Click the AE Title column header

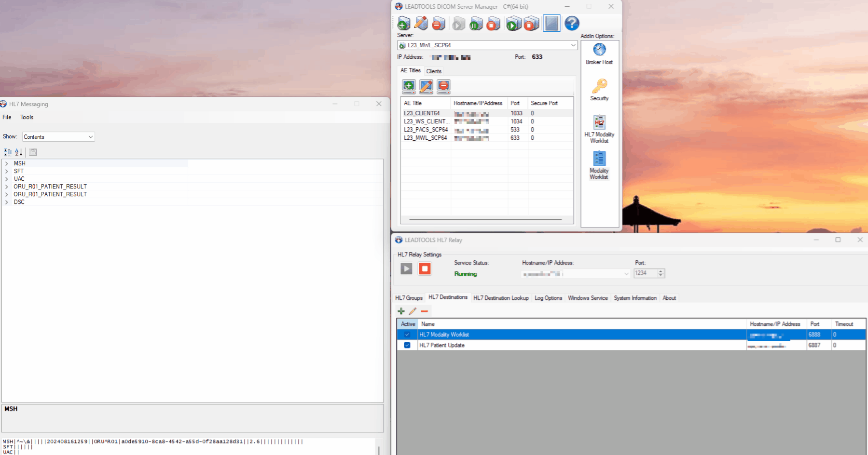click(x=426, y=103)
